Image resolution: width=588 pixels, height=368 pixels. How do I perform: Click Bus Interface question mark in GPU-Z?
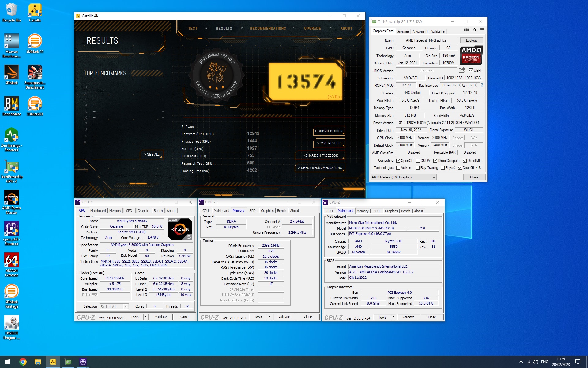coord(482,85)
